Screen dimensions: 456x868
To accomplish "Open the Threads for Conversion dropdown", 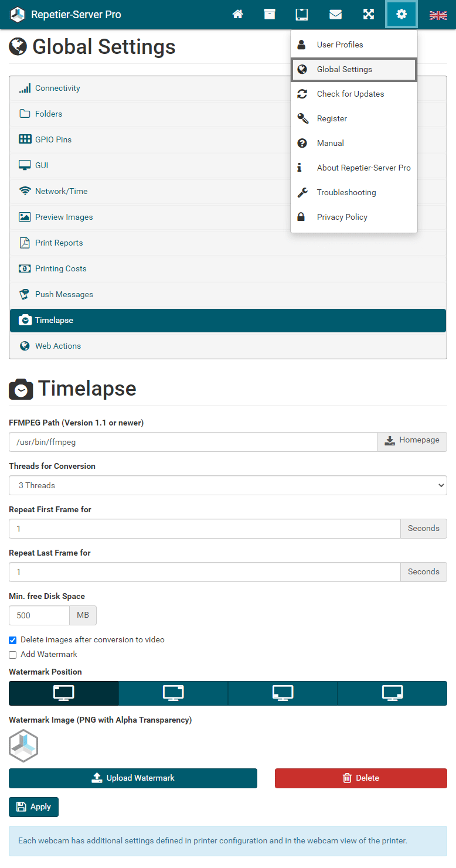I will (x=227, y=485).
